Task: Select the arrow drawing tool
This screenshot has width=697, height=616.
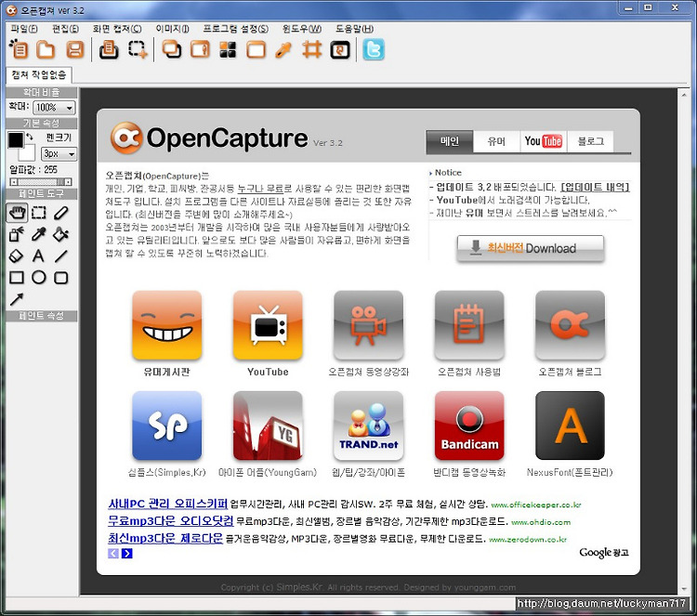Action: [x=17, y=299]
